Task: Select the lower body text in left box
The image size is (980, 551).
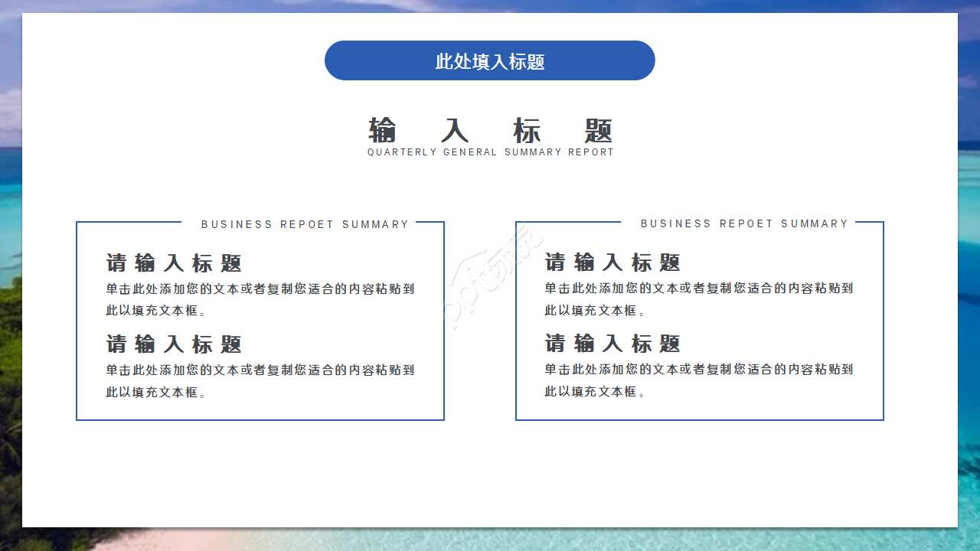Action: [259, 380]
